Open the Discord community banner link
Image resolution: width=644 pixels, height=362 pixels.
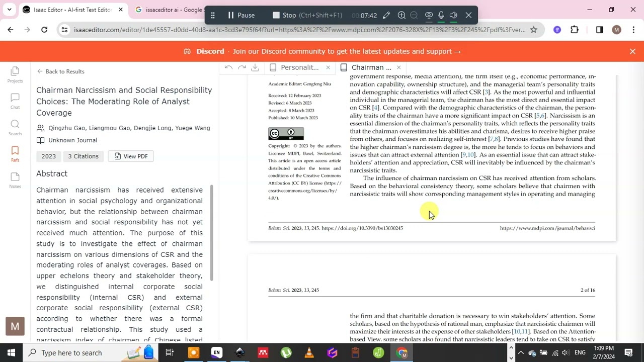(x=322, y=51)
